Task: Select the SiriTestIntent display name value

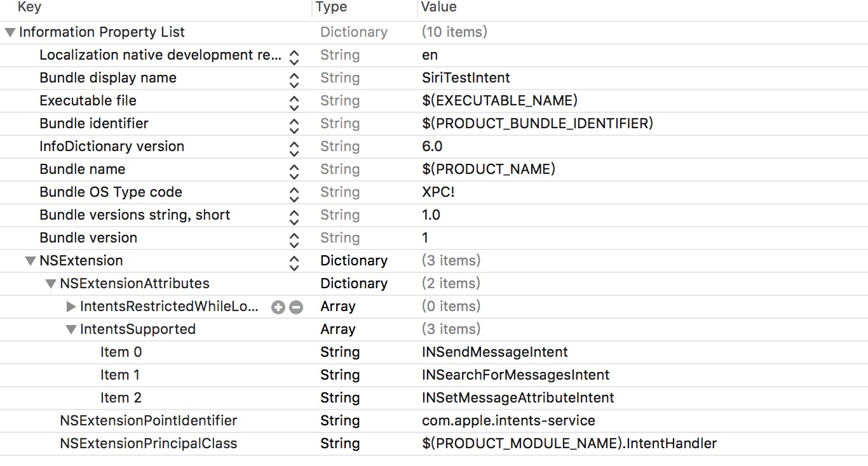Action: pos(466,78)
